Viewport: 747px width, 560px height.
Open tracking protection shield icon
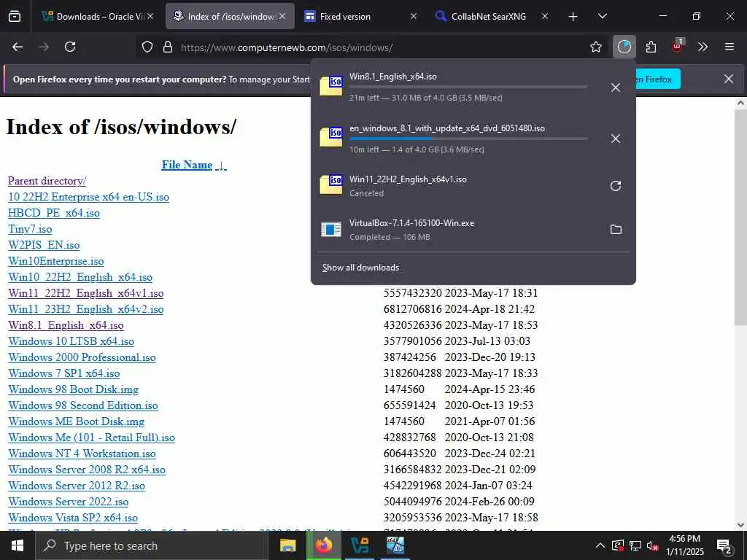point(147,47)
